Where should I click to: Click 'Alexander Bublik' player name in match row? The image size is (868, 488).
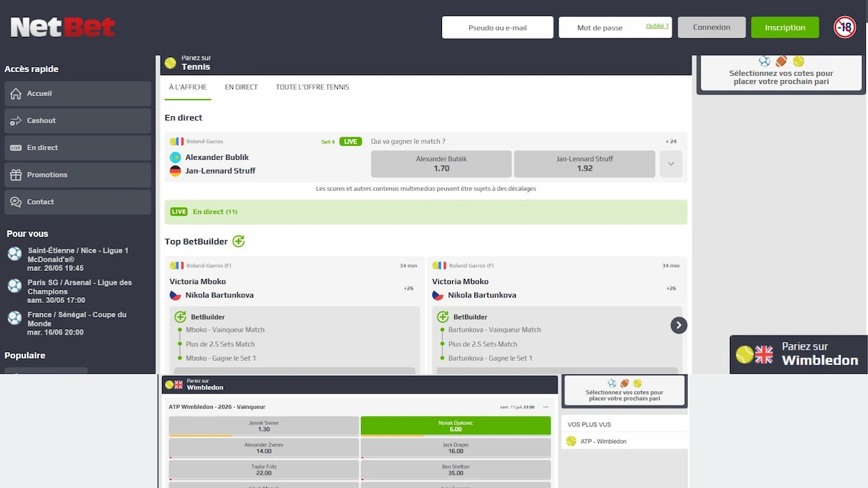217,157
